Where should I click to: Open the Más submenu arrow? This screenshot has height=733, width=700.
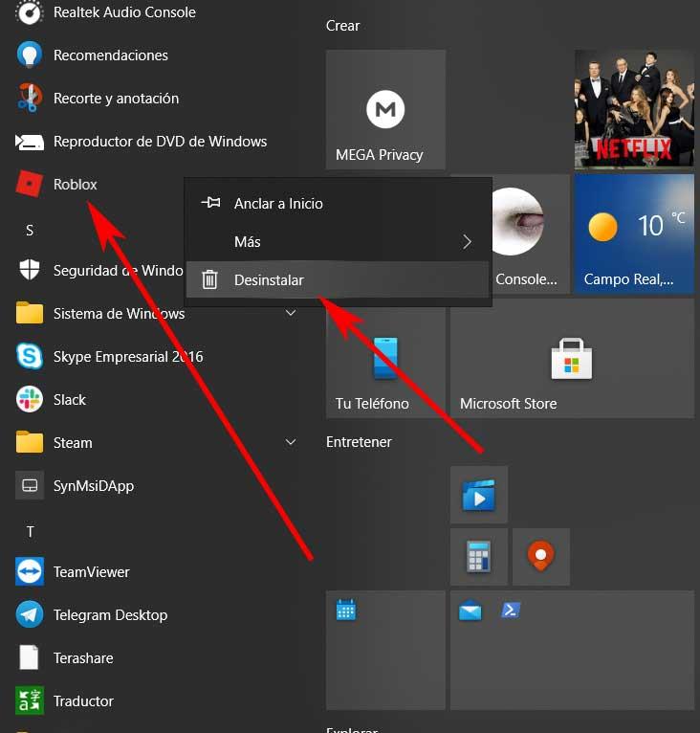(467, 242)
